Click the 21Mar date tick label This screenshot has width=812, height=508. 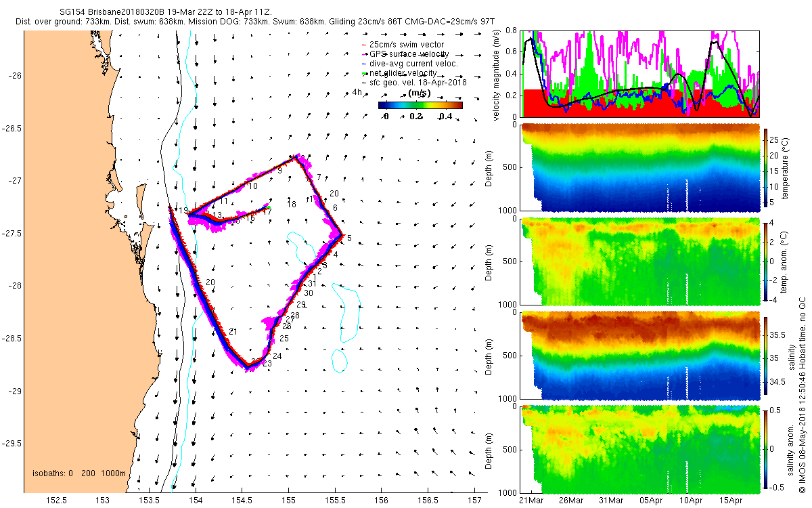[532, 501]
